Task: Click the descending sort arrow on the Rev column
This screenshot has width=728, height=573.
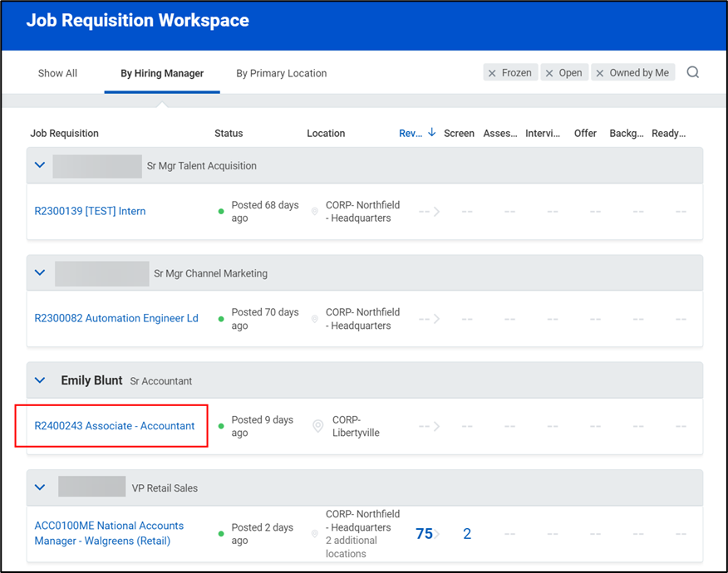Action: 430,132
